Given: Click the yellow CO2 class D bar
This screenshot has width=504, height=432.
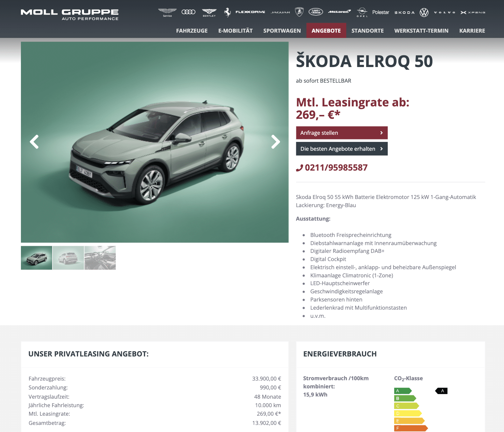Looking at the screenshot, I should pos(408,413).
